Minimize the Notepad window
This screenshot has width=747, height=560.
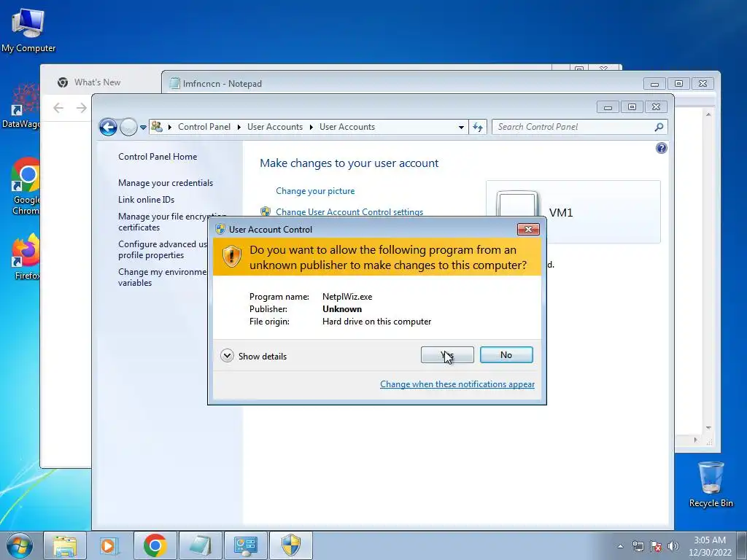(654, 84)
